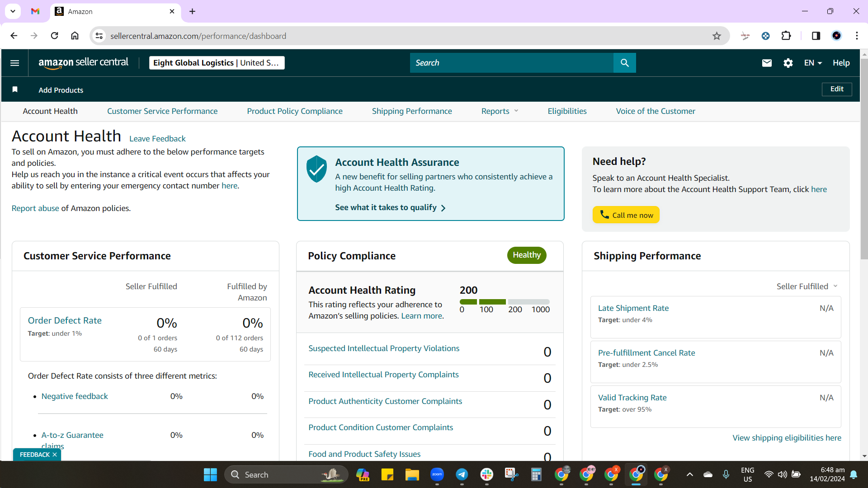Open the Pre-fulfillment Cancel Rate link

(646, 353)
